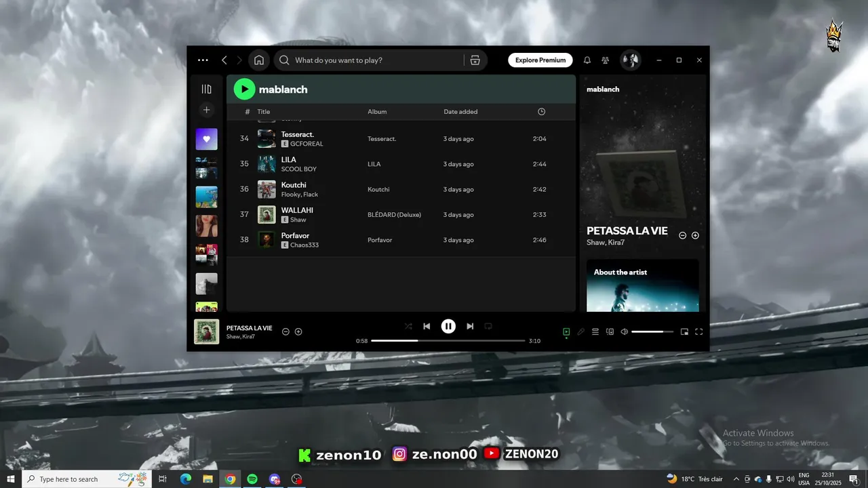Select track 'Koutchi' title

pos(294,185)
